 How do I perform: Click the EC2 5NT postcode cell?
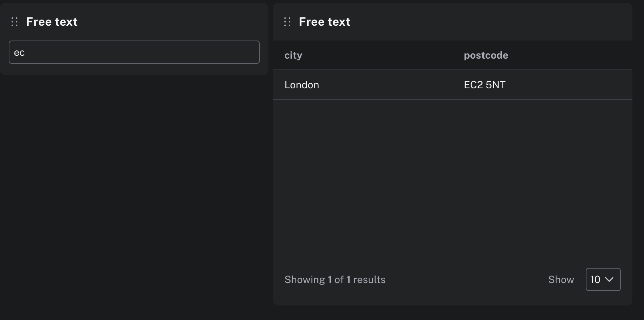click(484, 85)
